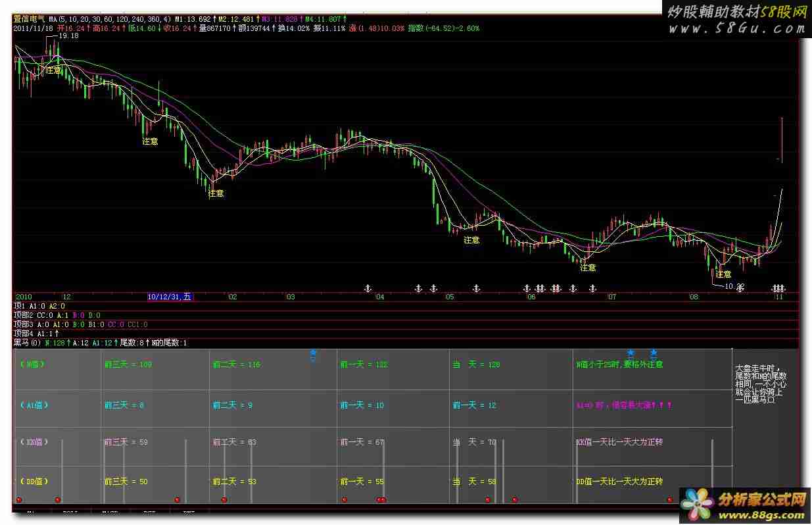Screen dimensions: 812x525
Task: Select the highlighted date cursor 10/12/31,五
Action: point(170,297)
